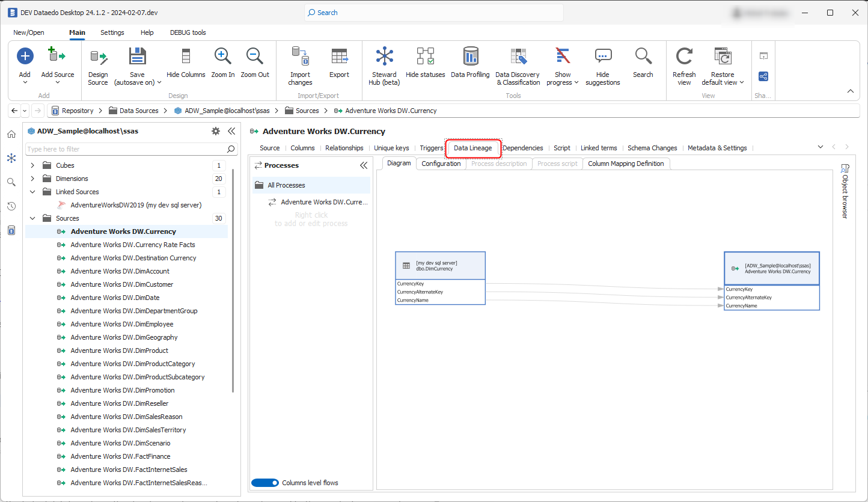This screenshot has width=868, height=502.
Task: Select Adventure Works DW.DimCustomer source
Action: pyautogui.click(x=122, y=284)
